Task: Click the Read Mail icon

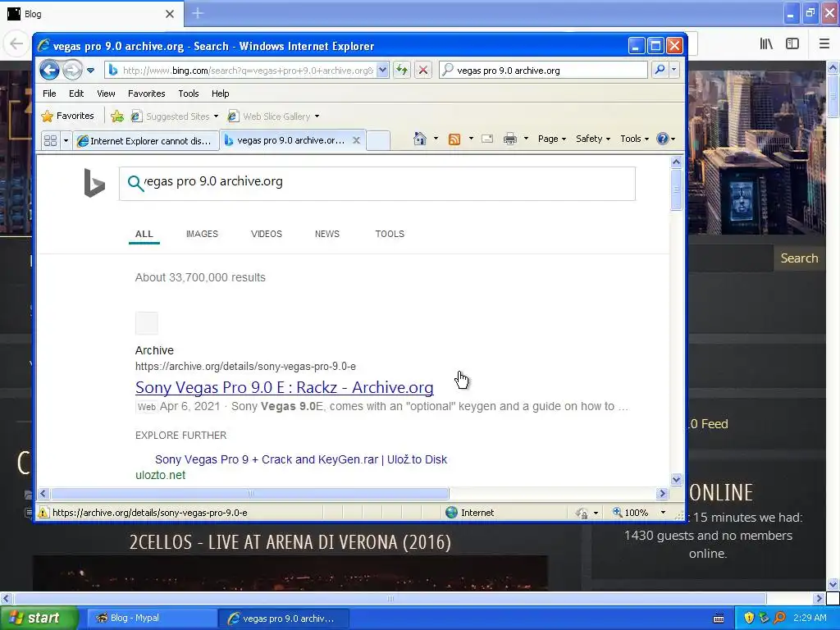Action: [x=487, y=139]
